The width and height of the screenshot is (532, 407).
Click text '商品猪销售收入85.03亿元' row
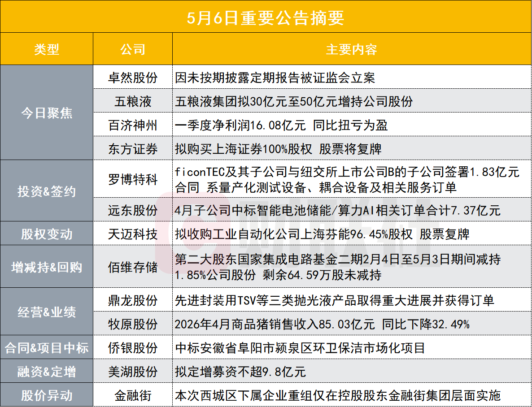tap(323, 324)
